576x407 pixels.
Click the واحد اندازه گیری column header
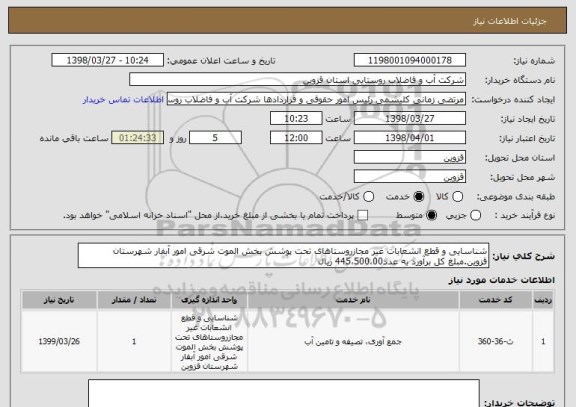click(209, 300)
